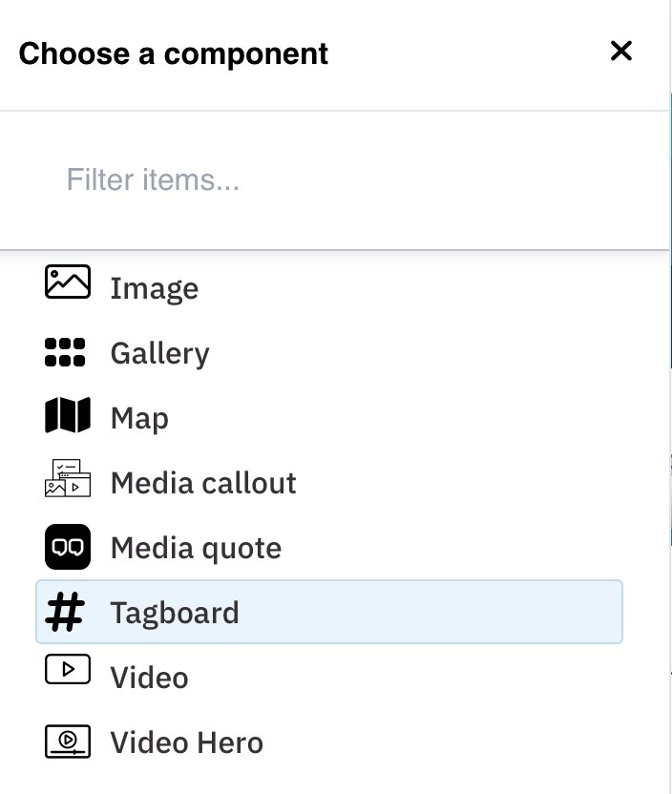Select the Media callout label
The width and height of the screenshot is (672, 794).
203,484
